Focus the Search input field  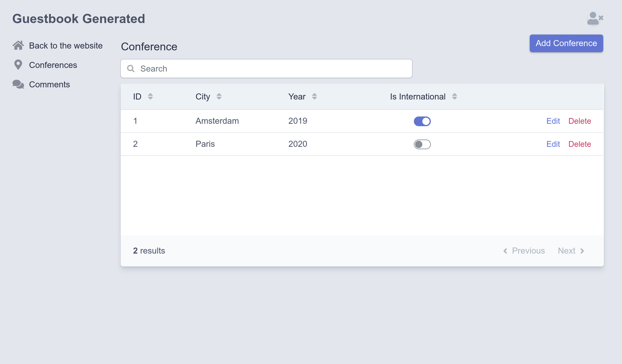[x=266, y=69]
